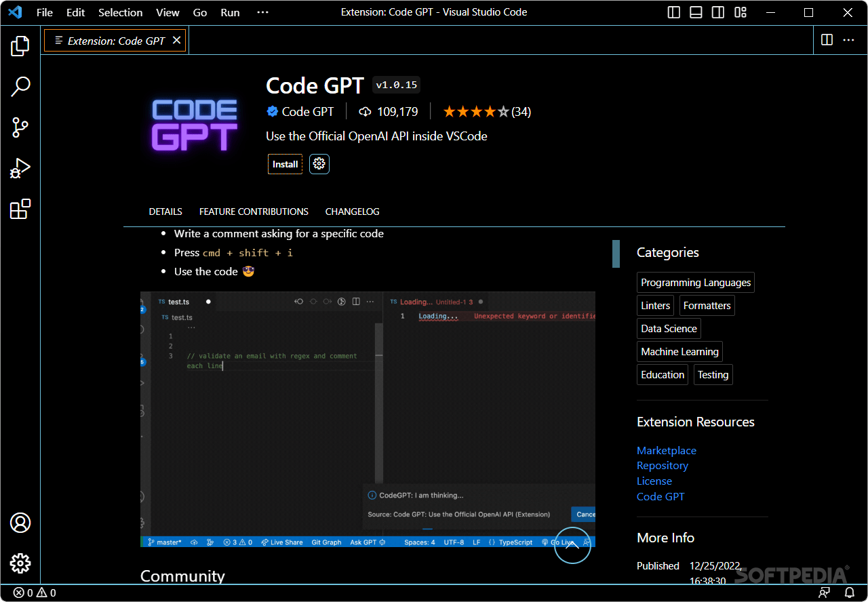Open More Actions ellipsis in editor tab bar
Image resolution: width=868 pixels, height=602 pixels.
click(x=848, y=40)
